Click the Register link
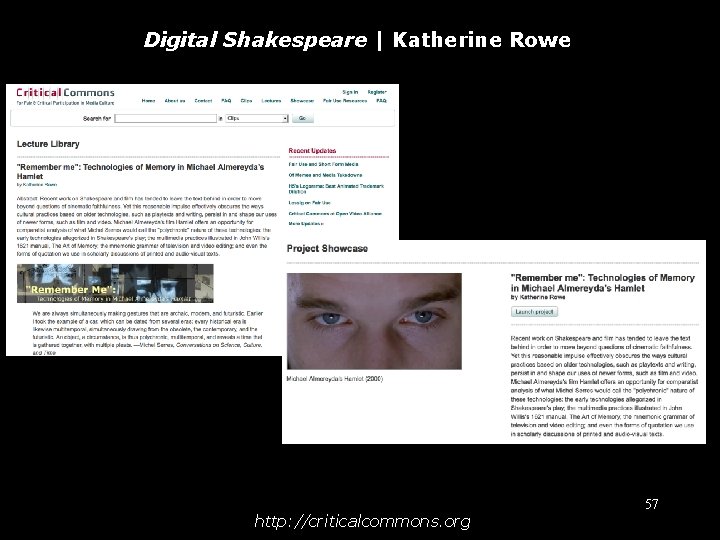This screenshot has width=720, height=540. (x=377, y=92)
